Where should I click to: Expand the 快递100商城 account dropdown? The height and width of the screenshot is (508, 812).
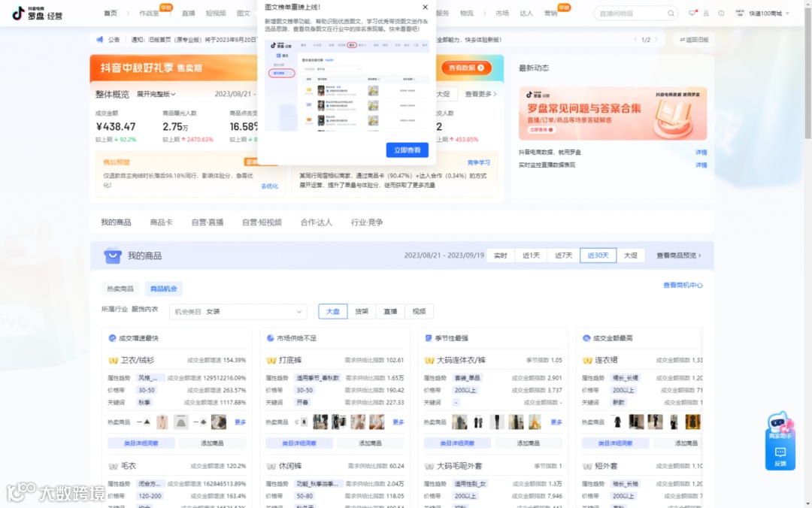click(x=788, y=14)
